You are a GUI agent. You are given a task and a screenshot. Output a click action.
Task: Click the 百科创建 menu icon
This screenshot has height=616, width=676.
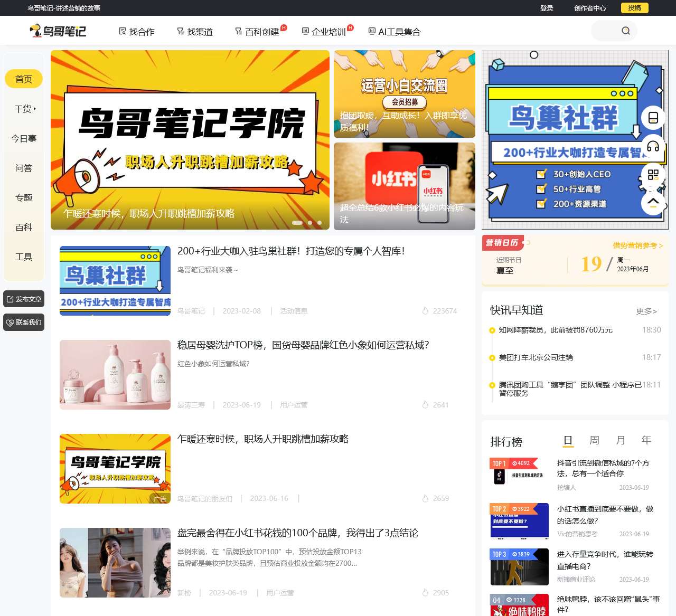tap(239, 31)
